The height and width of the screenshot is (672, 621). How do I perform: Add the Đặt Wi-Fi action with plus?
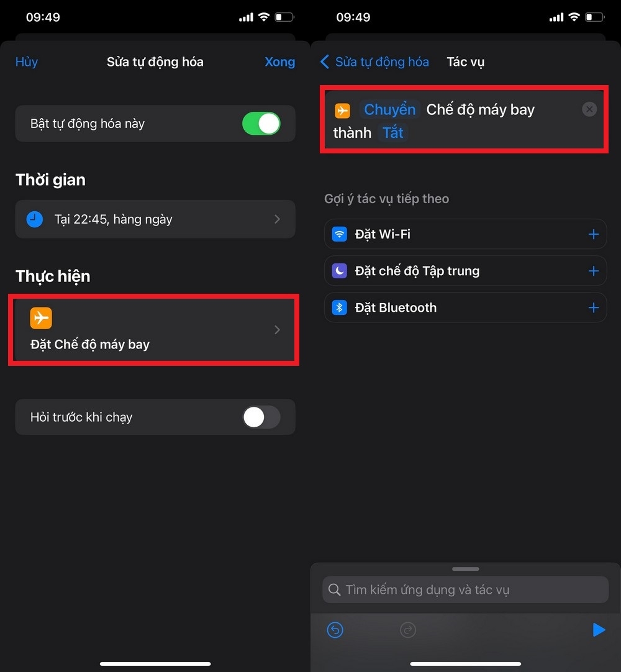[594, 234]
